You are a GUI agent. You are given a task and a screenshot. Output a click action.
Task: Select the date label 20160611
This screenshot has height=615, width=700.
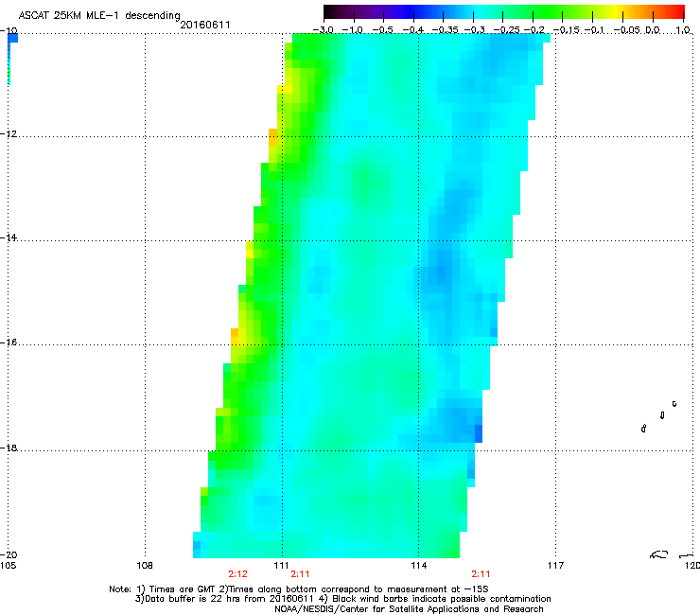[x=205, y=25]
